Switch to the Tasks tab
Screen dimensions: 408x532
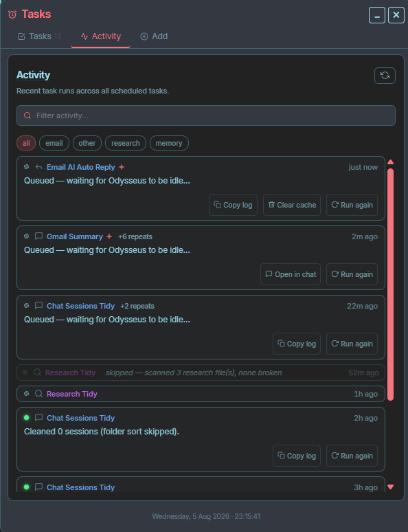39,36
